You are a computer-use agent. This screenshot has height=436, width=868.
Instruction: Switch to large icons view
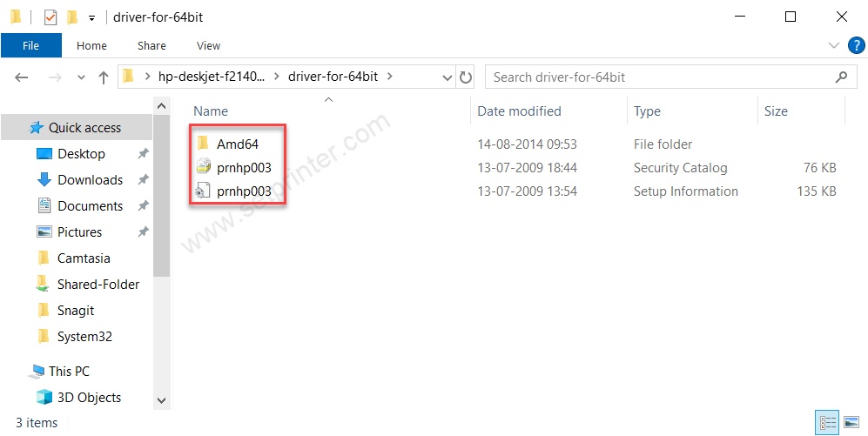[x=851, y=423]
